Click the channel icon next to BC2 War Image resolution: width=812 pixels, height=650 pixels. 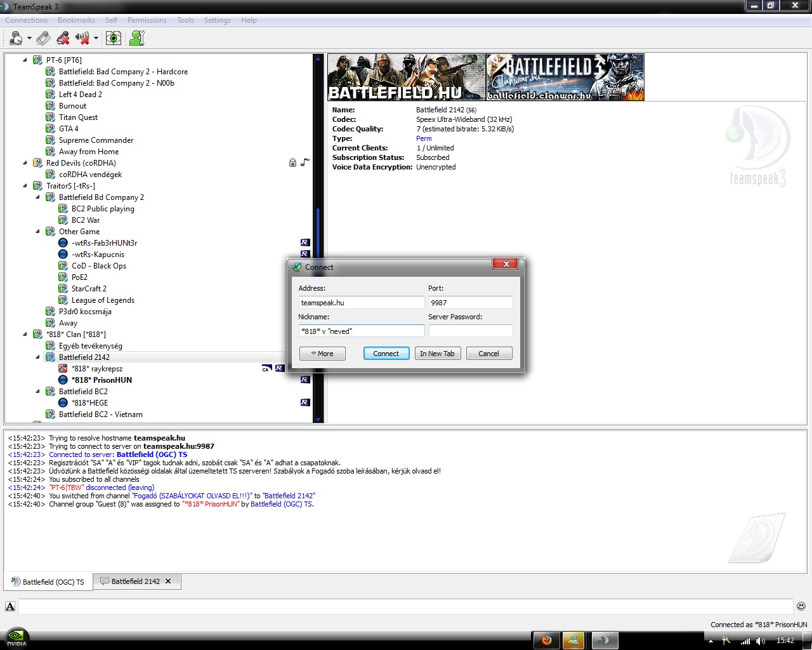(x=63, y=220)
